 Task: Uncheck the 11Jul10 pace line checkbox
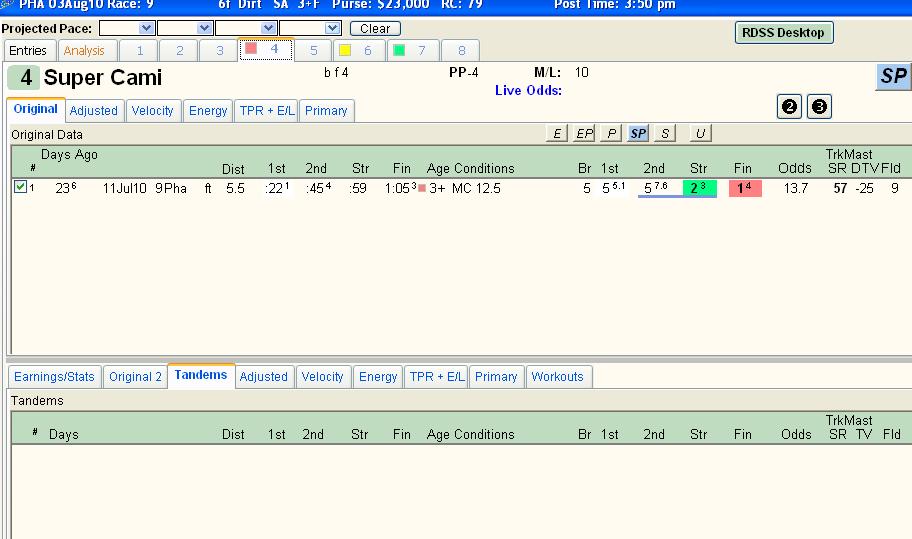coord(20,187)
